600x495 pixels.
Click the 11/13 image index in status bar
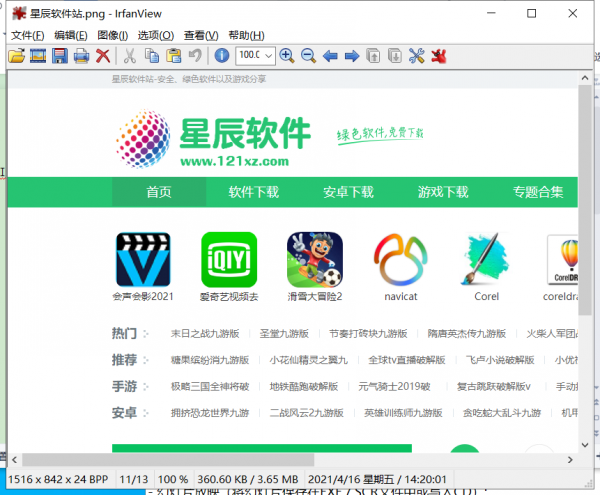click(x=134, y=479)
